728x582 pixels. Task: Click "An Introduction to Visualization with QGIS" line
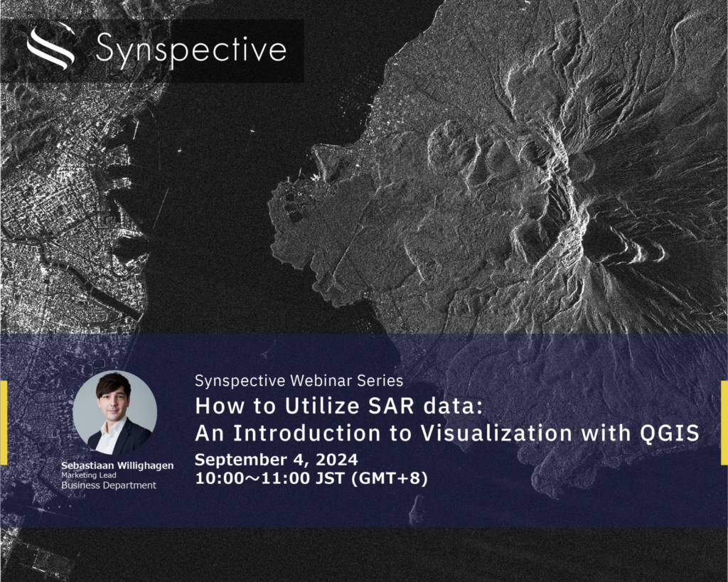click(x=447, y=433)
